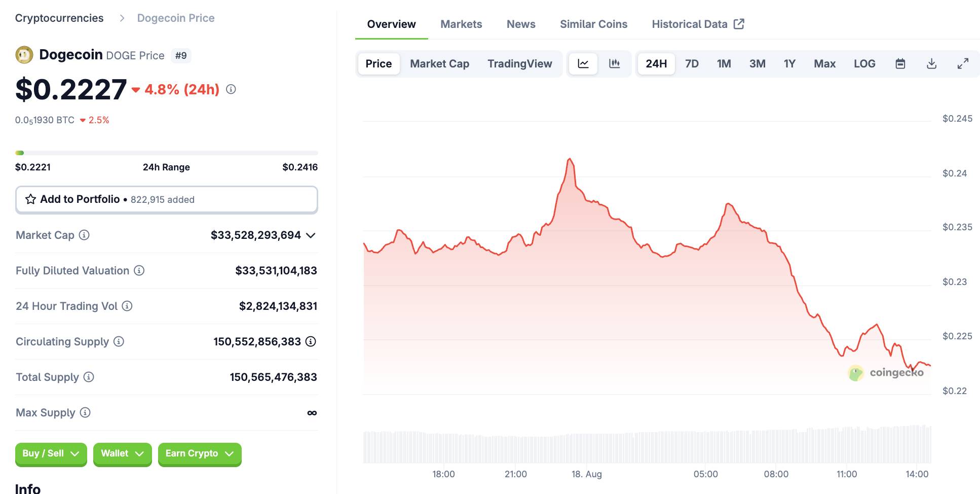
Task: Click info icon next to 150,552,856,383 value
Action: coord(311,341)
